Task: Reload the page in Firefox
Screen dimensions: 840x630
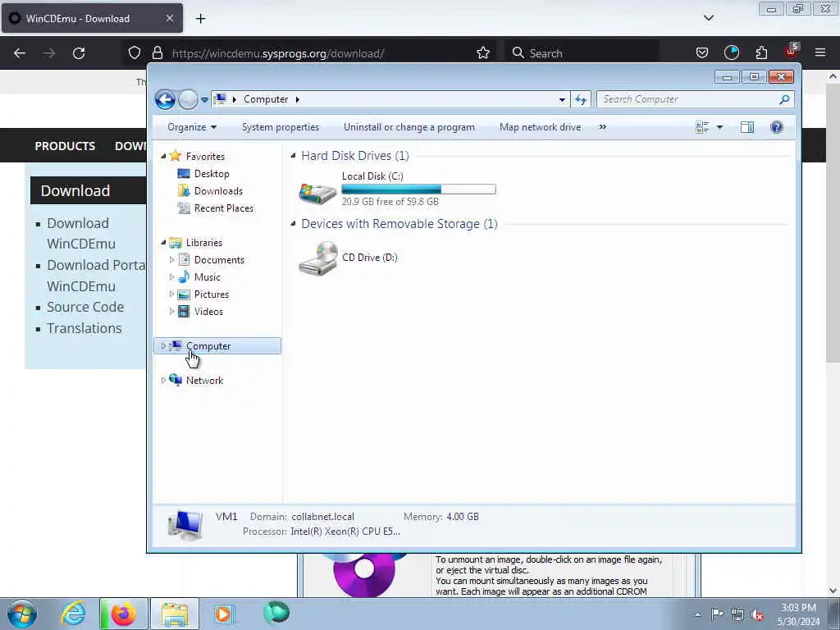Action: click(x=79, y=53)
